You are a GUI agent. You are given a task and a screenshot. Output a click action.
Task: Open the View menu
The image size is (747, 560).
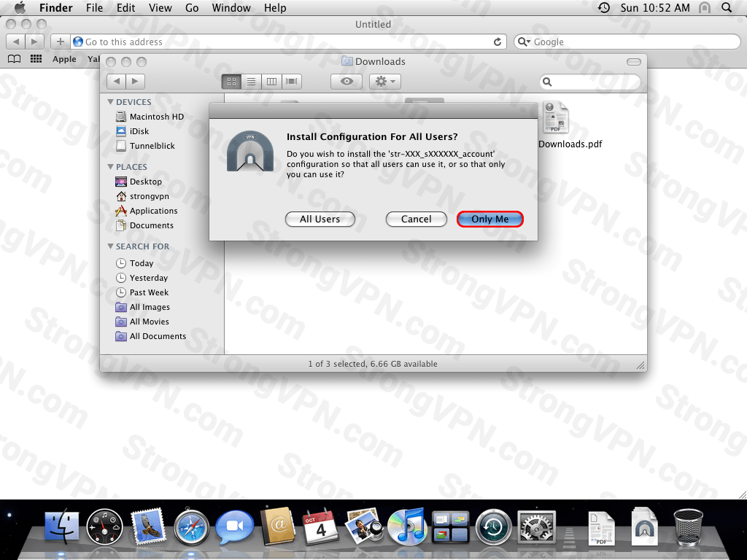(x=160, y=7)
